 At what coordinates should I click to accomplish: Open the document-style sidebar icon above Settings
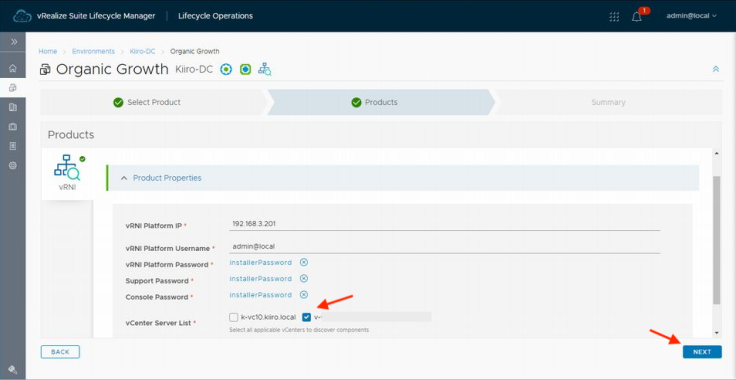(x=13, y=146)
